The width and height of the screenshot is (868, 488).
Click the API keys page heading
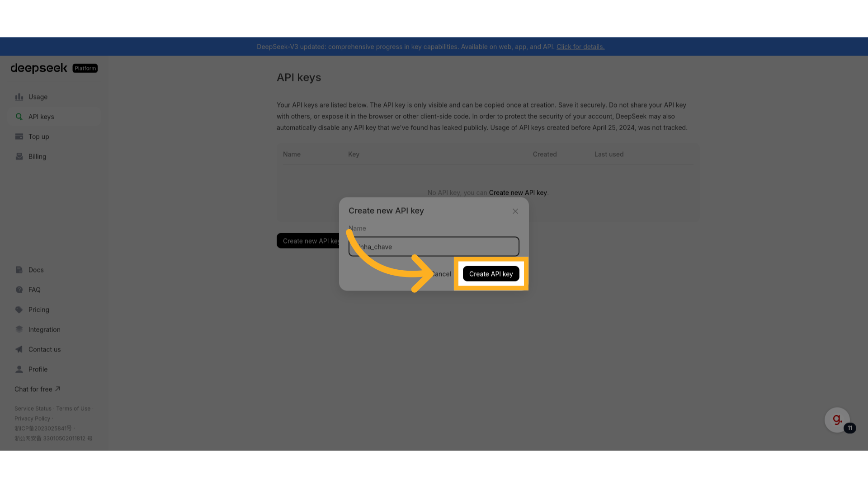tap(299, 77)
